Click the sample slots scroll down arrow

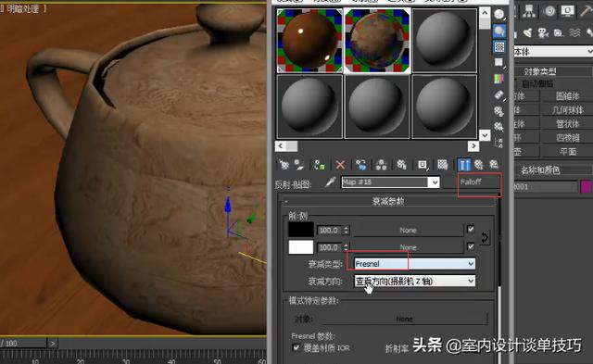click(485, 135)
